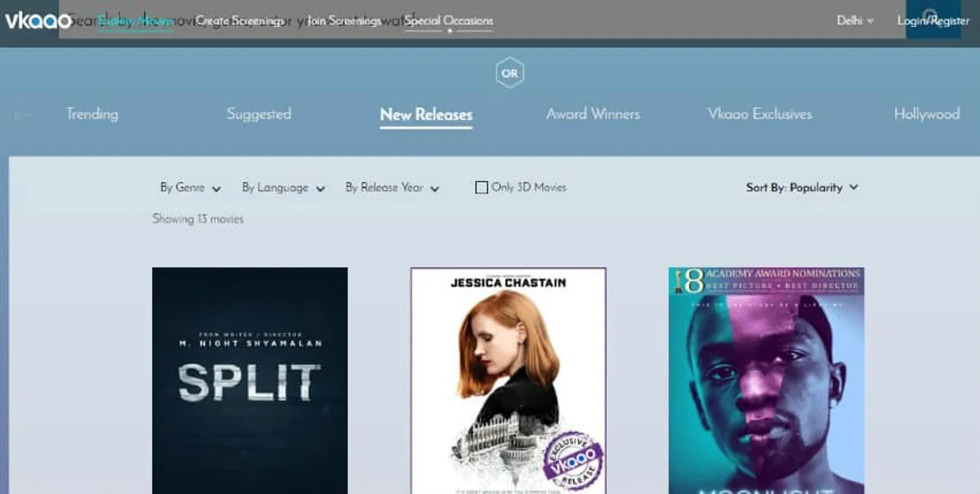
Task: Switch to the Trending tab
Action: click(92, 114)
